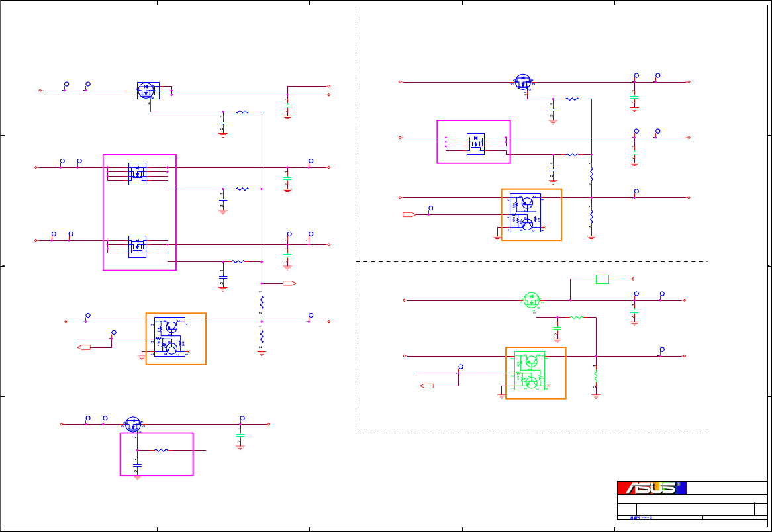Image resolution: width=772 pixels, height=532 pixels.
Task: Select resistor inside bottom-left magenta box
Action: (x=161, y=450)
